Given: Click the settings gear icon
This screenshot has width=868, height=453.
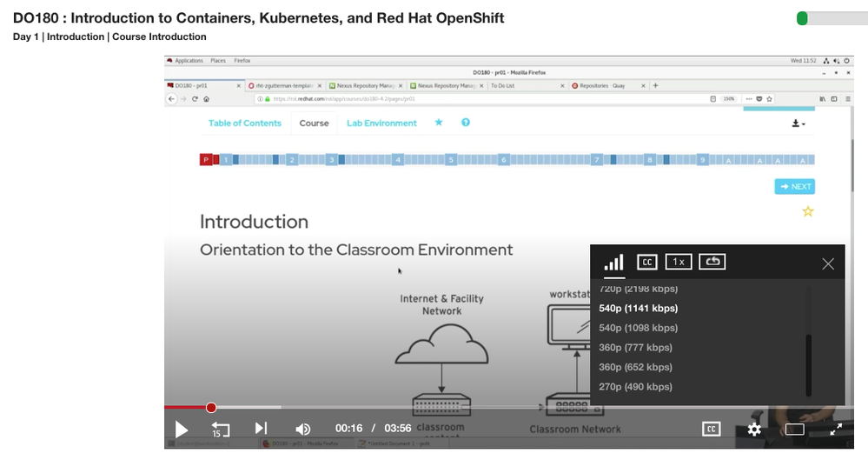Looking at the screenshot, I should coord(754,430).
